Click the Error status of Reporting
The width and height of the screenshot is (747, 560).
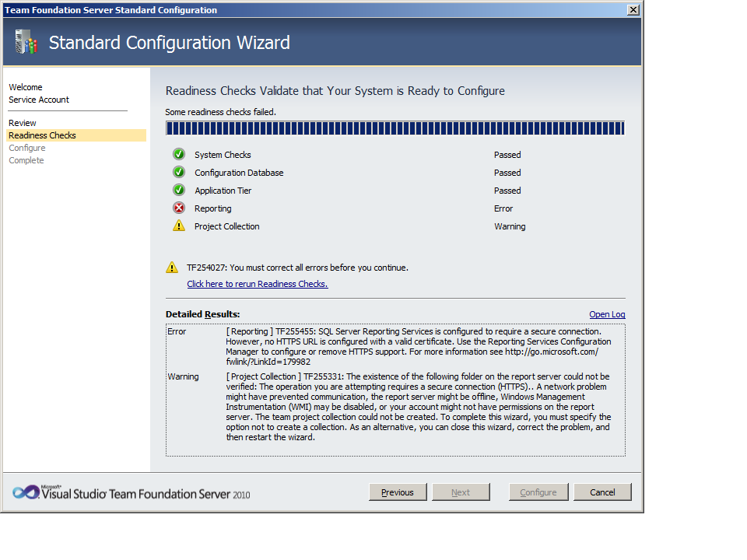pos(503,208)
